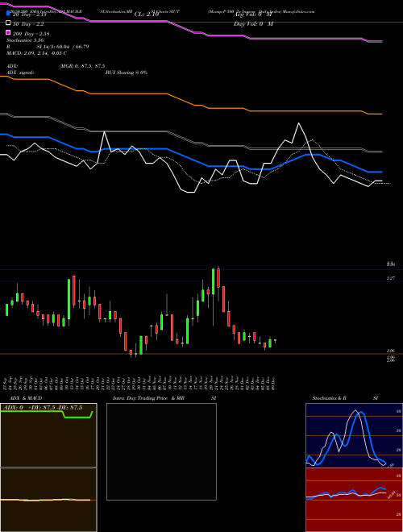Click the 'ADX & MACD' panel title
The width and height of the screenshot is (403, 532).
(x=26, y=398)
